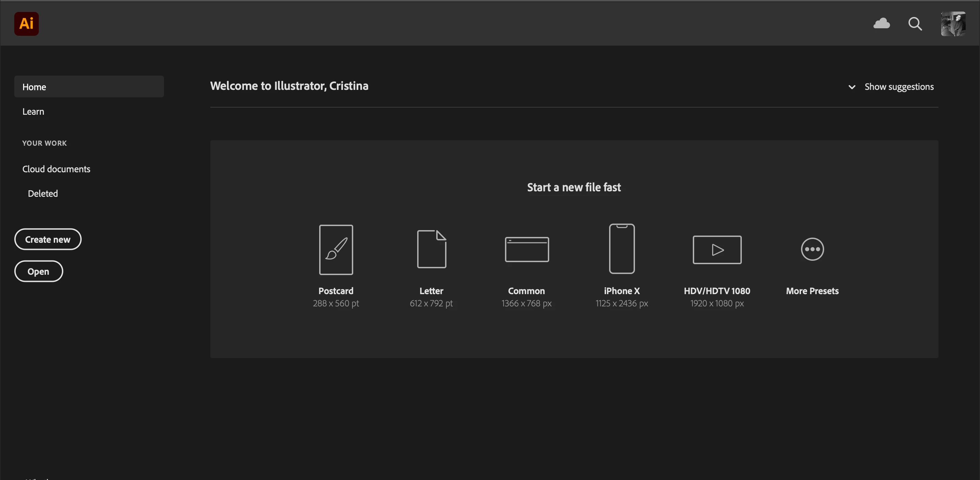
Task: Open More Presets ellipsis icon
Action: click(x=812, y=249)
